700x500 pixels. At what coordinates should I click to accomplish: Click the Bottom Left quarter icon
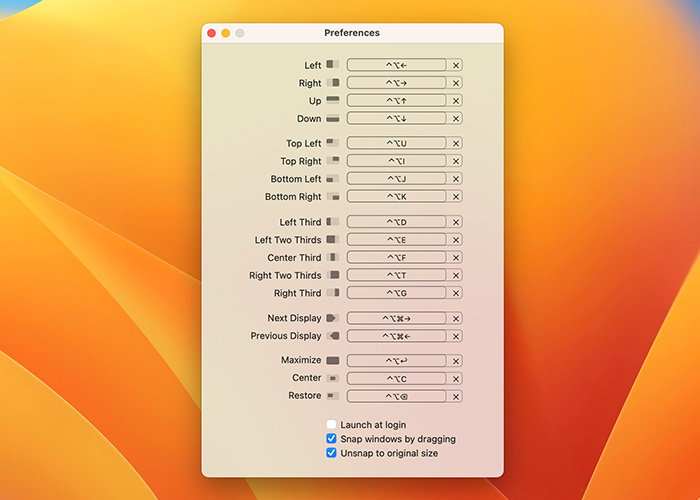(333, 179)
